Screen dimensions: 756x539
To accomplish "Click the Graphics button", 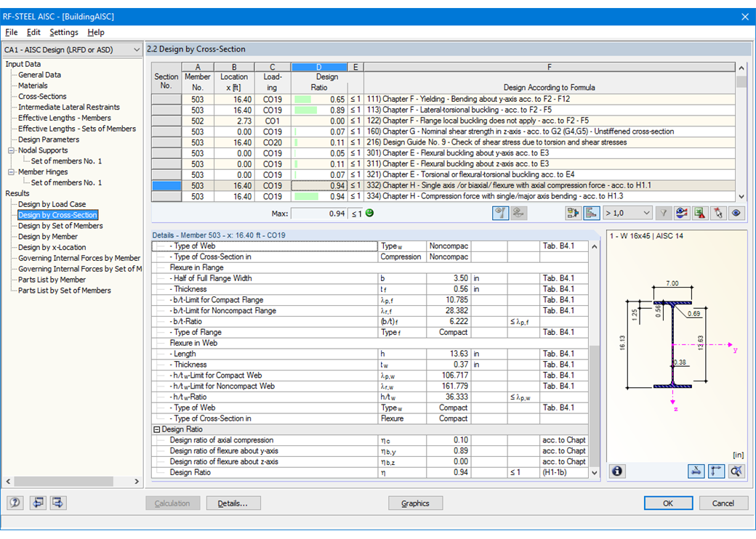I will pos(415,503).
